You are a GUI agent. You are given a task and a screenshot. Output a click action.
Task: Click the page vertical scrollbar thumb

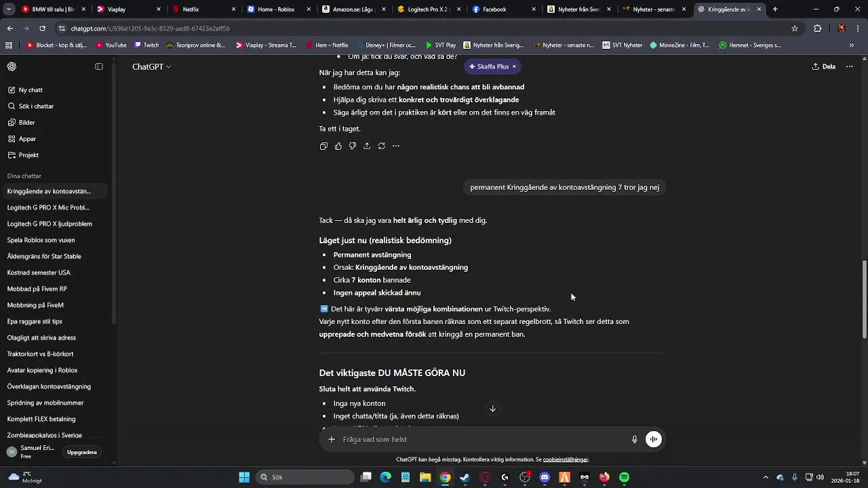coord(864,300)
